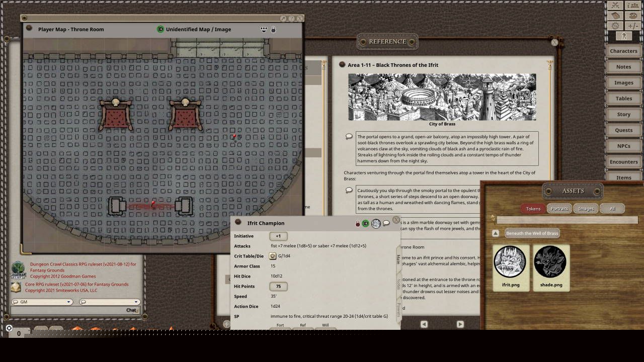Go to next Reference page arrow
This screenshot has height=362, width=644.
coord(460,324)
